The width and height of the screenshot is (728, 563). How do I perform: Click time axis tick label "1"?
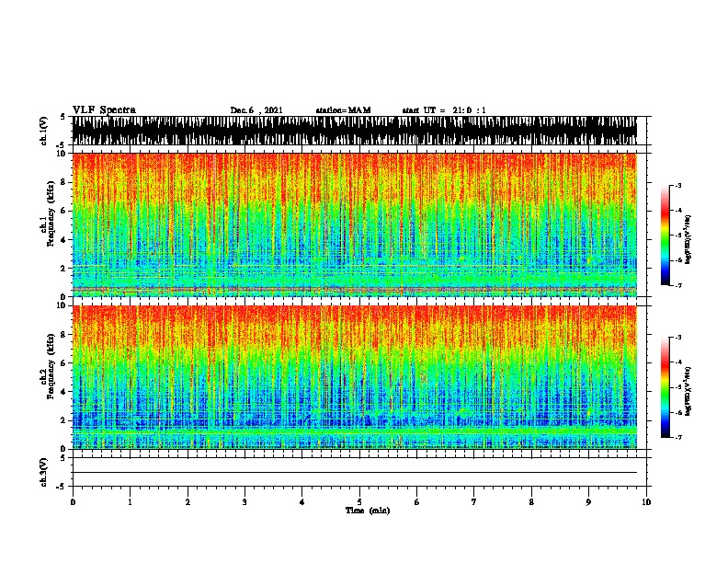[130, 502]
